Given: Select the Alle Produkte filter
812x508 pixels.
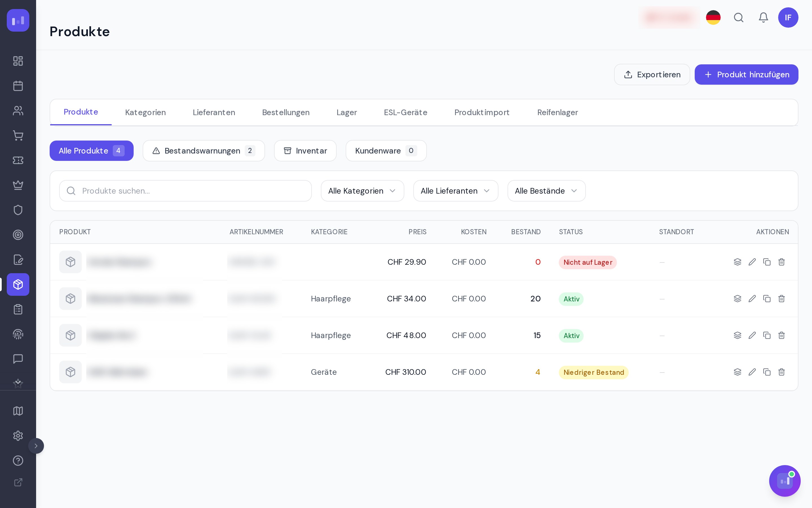Looking at the screenshot, I should [x=92, y=151].
